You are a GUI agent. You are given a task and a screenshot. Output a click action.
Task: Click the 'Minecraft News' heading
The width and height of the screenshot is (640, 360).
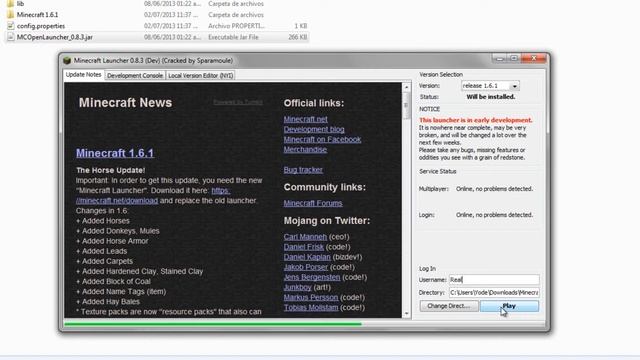125,103
